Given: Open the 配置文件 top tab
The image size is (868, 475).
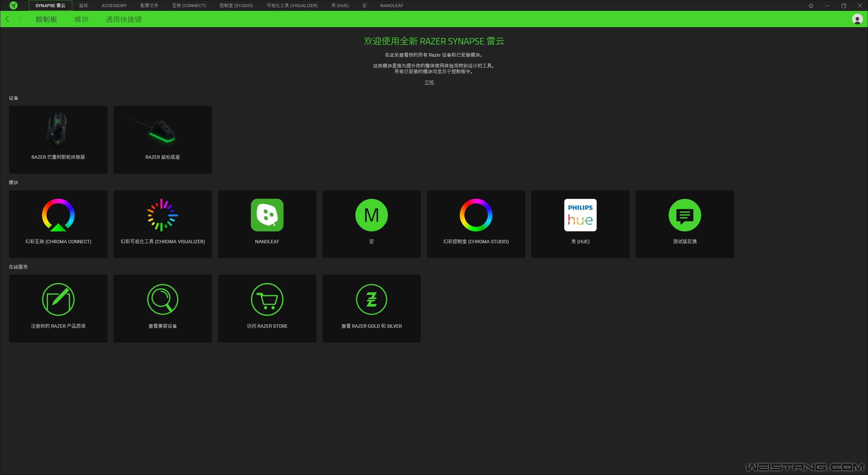Looking at the screenshot, I should [x=149, y=5].
